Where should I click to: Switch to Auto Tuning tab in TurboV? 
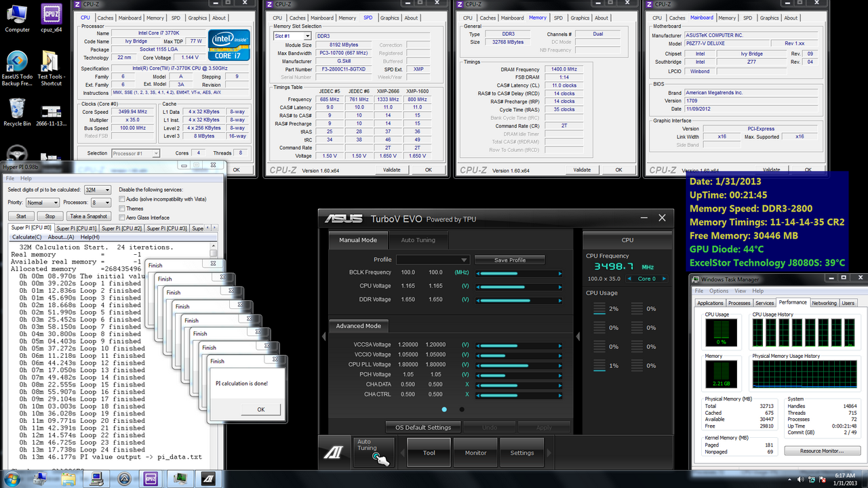pyautogui.click(x=417, y=240)
